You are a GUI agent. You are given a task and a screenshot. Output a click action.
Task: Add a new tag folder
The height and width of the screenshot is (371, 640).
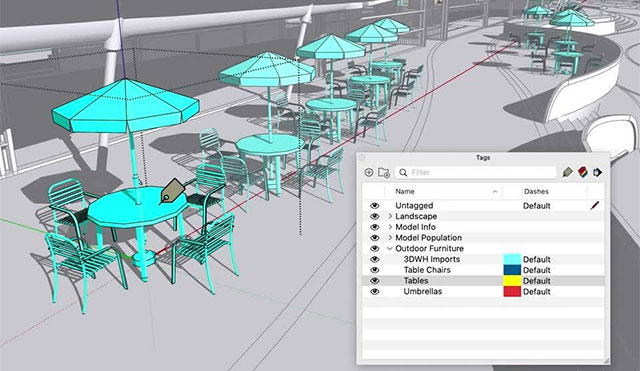[384, 172]
